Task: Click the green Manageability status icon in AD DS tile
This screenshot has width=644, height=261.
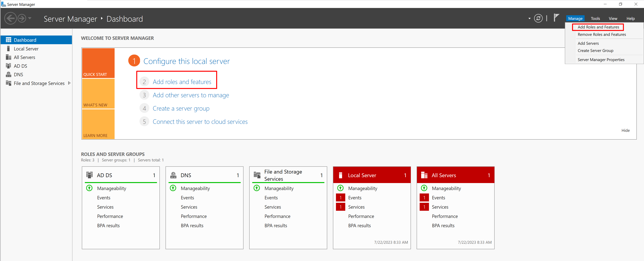Action: pyautogui.click(x=89, y=188)
